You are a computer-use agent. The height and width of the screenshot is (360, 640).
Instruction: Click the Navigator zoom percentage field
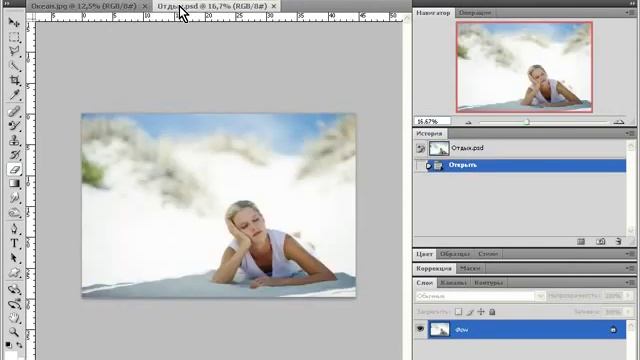[x=433, y=121]
